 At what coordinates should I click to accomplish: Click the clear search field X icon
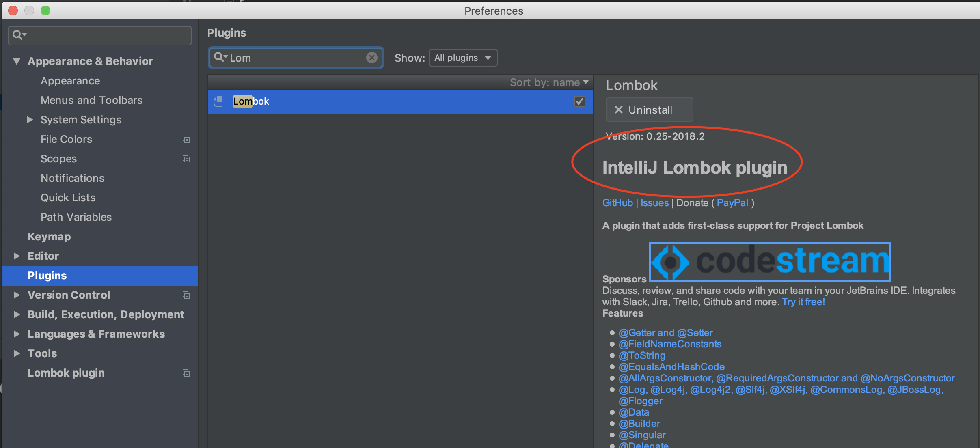coord(373,58)
